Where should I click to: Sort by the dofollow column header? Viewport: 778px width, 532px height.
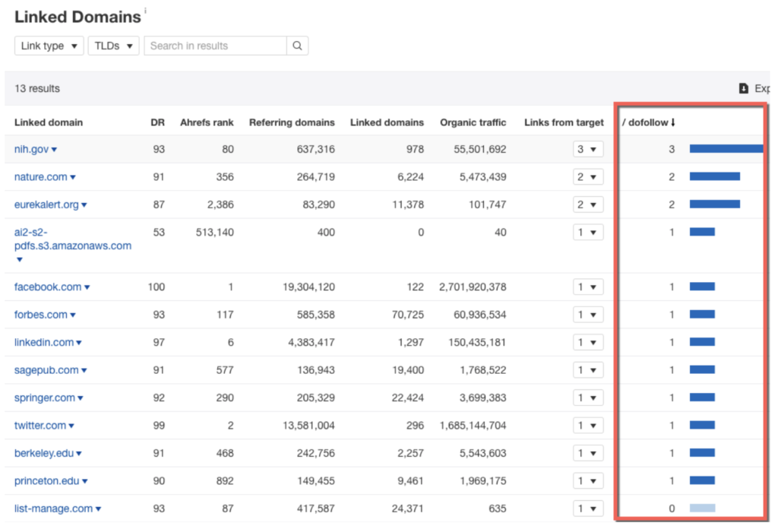pos(648,122)
